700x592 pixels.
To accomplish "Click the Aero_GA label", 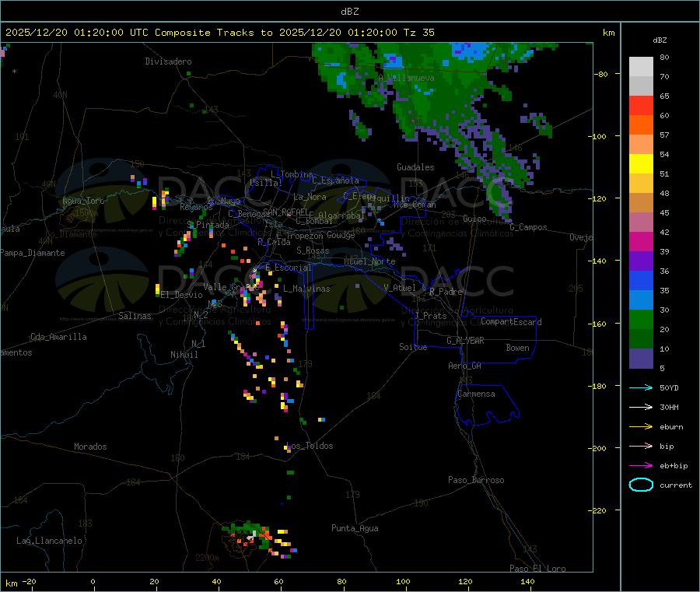I will pyautogui.click(x=464, y=366).
